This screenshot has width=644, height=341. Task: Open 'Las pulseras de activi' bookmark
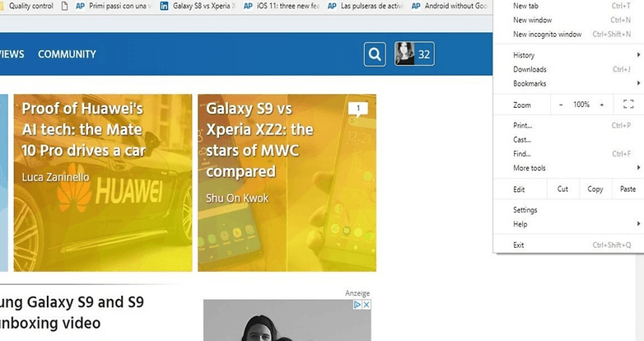366,6
